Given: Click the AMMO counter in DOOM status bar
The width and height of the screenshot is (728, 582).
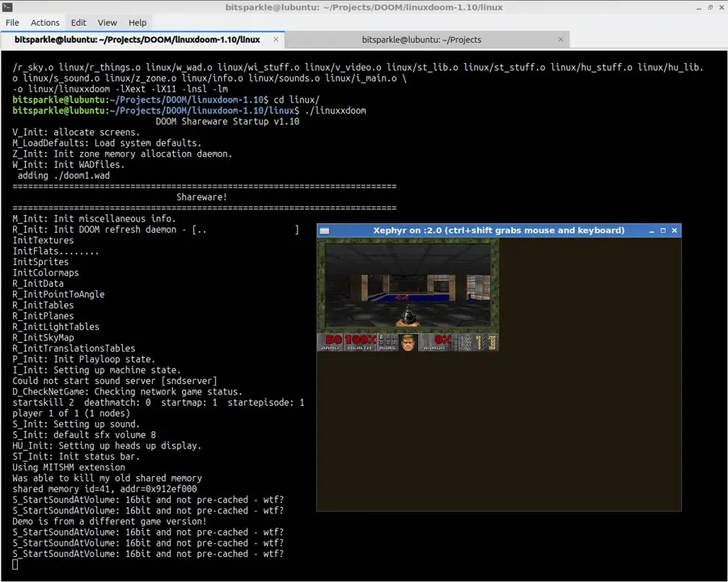Looking at the screenshot, I should coord(333,341).
